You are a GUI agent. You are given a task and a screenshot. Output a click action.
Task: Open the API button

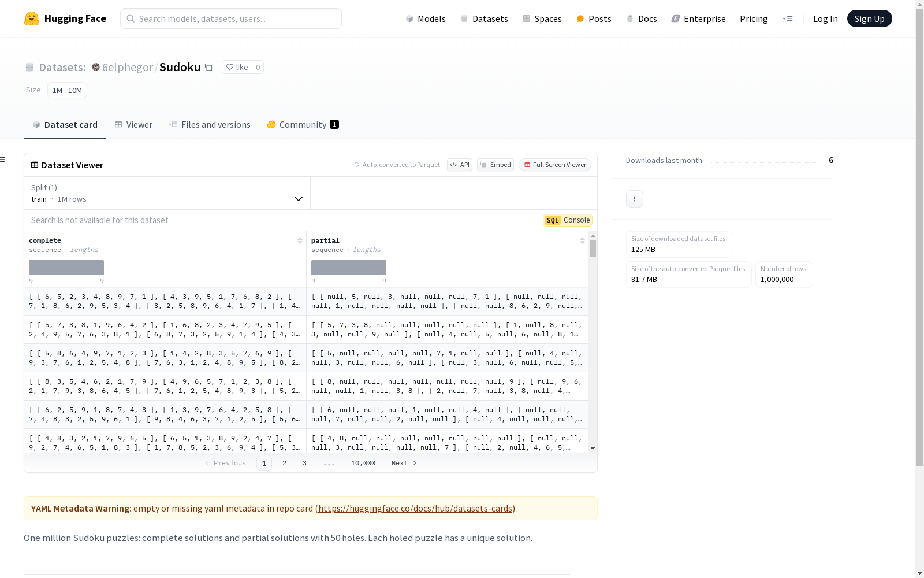pos(460,165)
